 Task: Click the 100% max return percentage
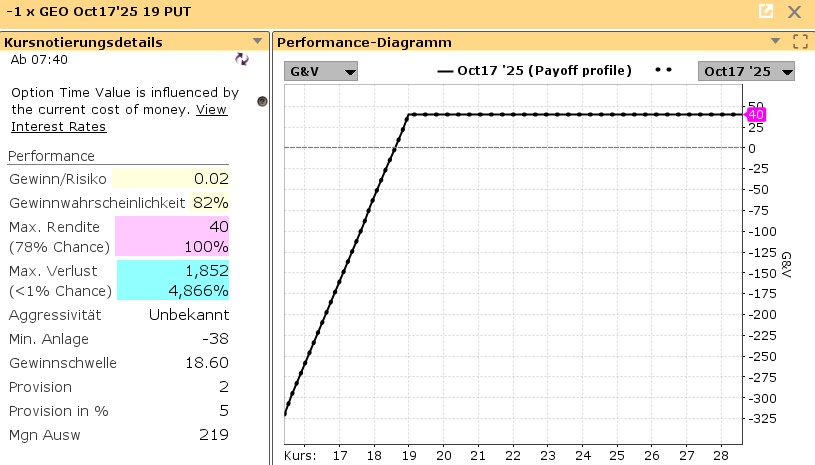206,247
